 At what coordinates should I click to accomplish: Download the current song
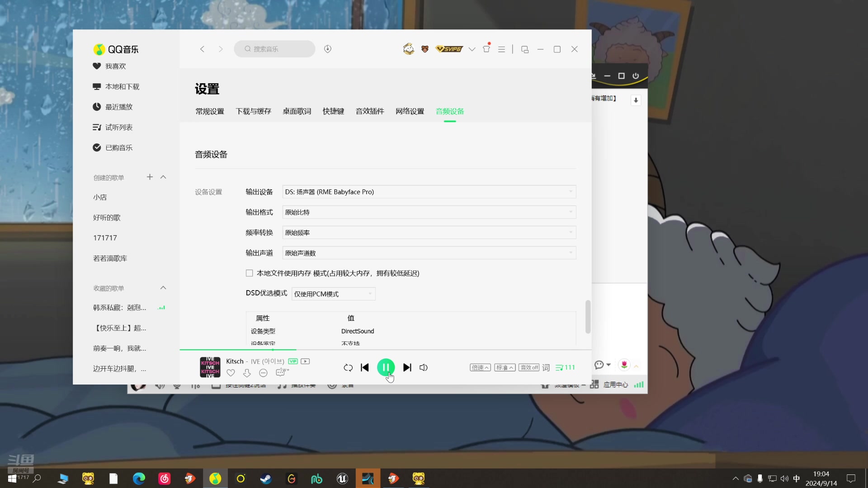247,373
